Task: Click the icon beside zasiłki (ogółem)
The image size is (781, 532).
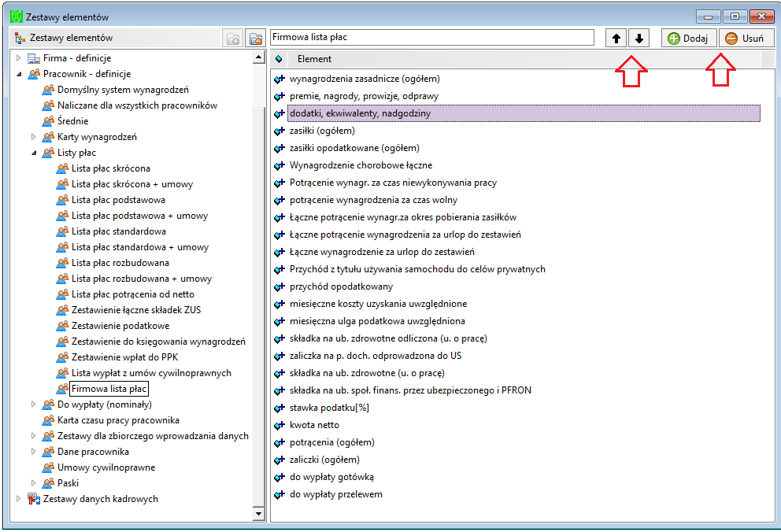Action: pos(279,131)
